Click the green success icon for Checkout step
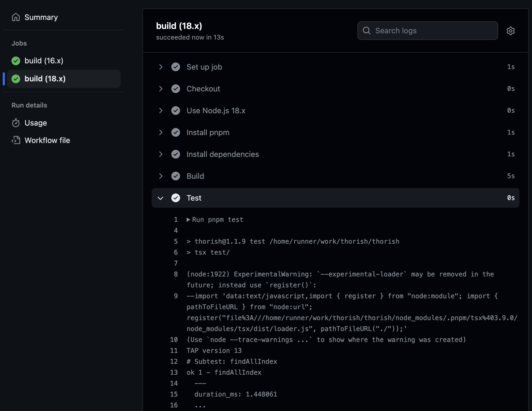This screenshot has width=532, height=411. [x=176, y=88]
